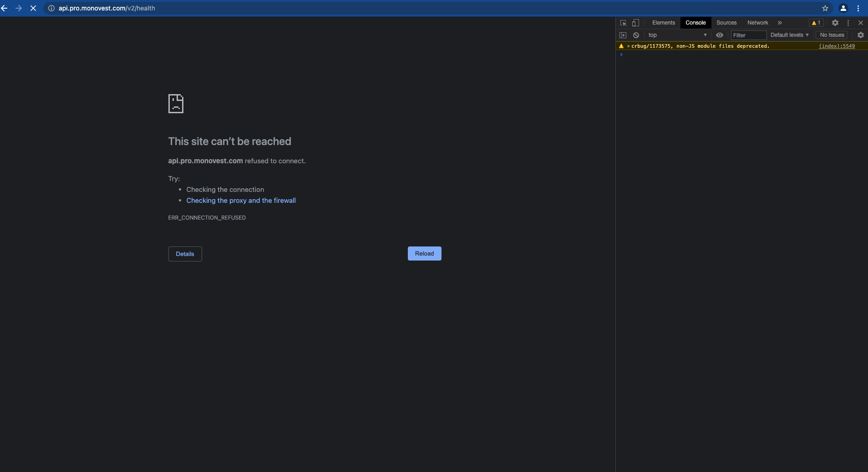Toggle the console sidebar panel
The height and width of the screenshot is (472, 868).
[623, 35]
